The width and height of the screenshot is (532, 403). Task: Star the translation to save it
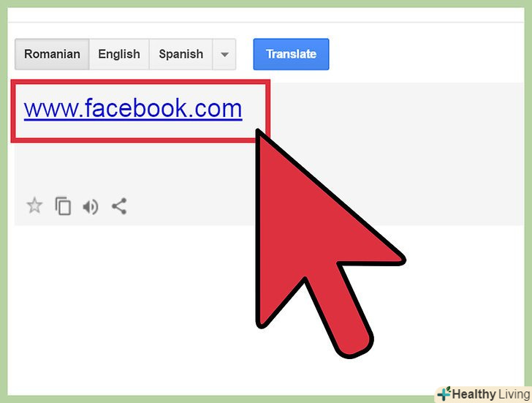coord(34,206)
